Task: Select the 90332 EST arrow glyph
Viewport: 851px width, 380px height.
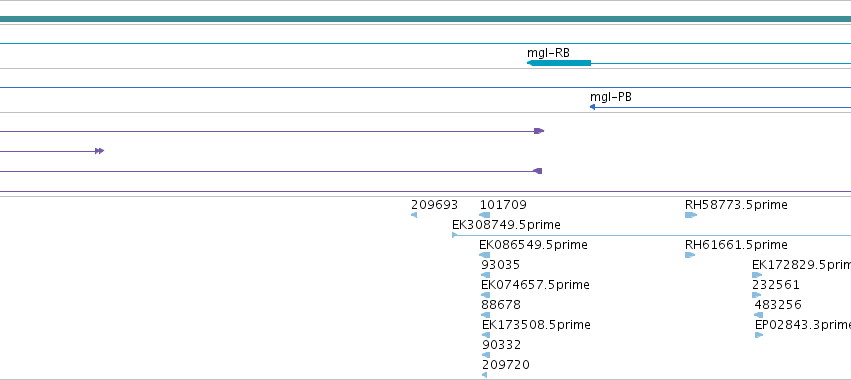Action: click(486, 355)
